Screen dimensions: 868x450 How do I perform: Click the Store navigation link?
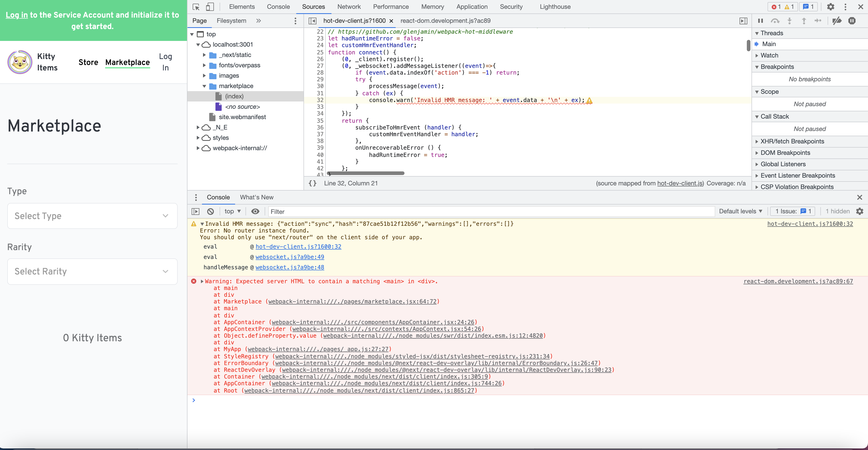88,62
